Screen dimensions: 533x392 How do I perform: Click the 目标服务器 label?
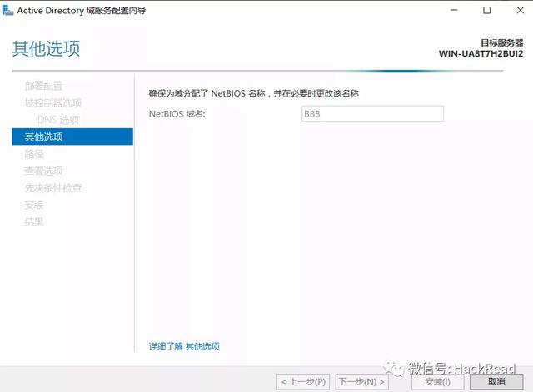[501, 42]
